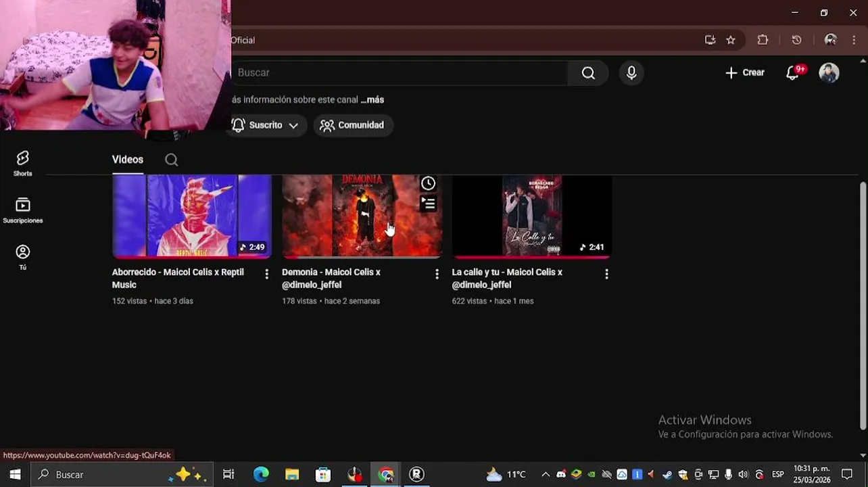Click the Comunidad button

point(353,125)
